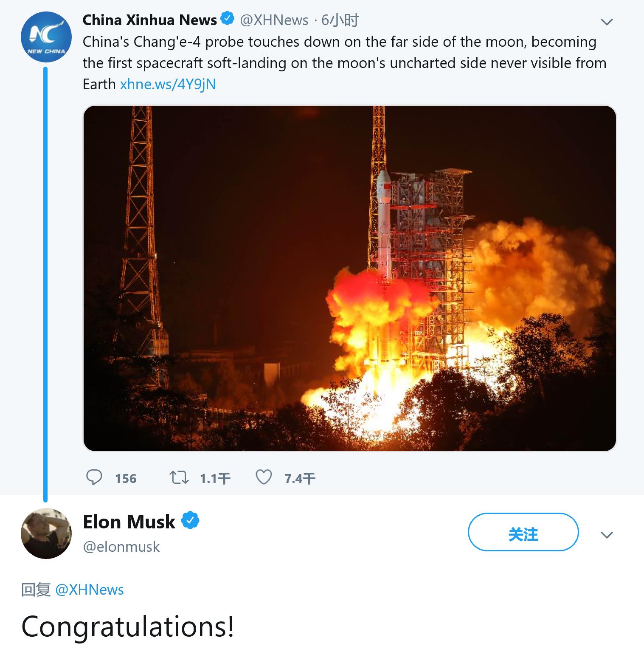Open the chevron menu beside 关注 button
The image size is (644, 652).
click(607, 534)
